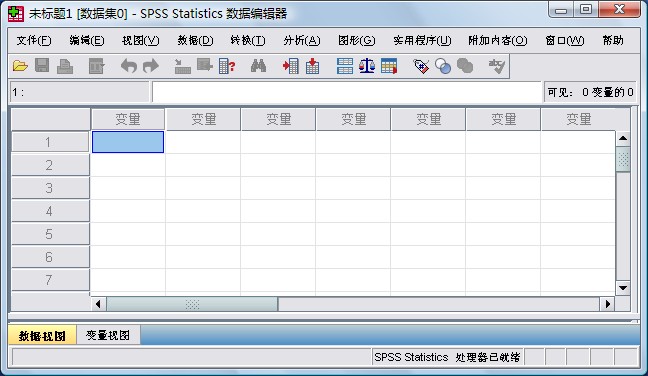Click the Spell Check icon
Viewport: 648px width, 376px height.
(497, 66)
